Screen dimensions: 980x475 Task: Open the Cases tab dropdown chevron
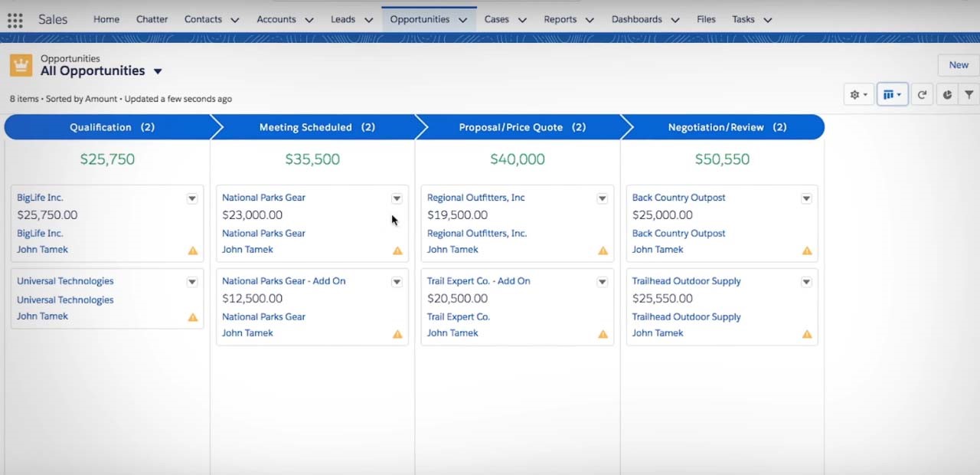(522, 20)
